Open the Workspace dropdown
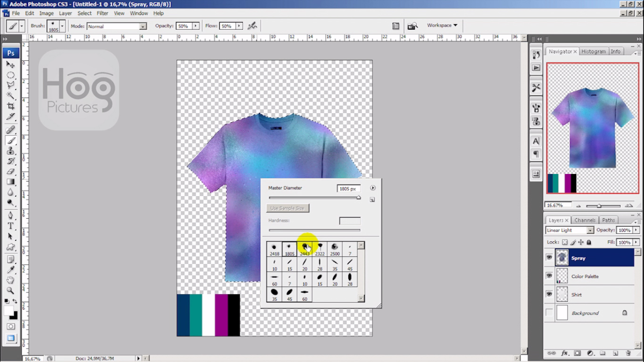The image size is (644, 362). (x=442, y=25)
